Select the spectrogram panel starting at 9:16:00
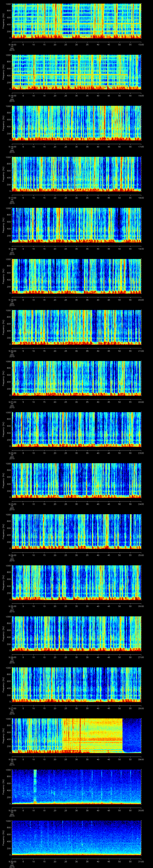The width and height of the screenshot is (153, 868). [x=76, y=123]
